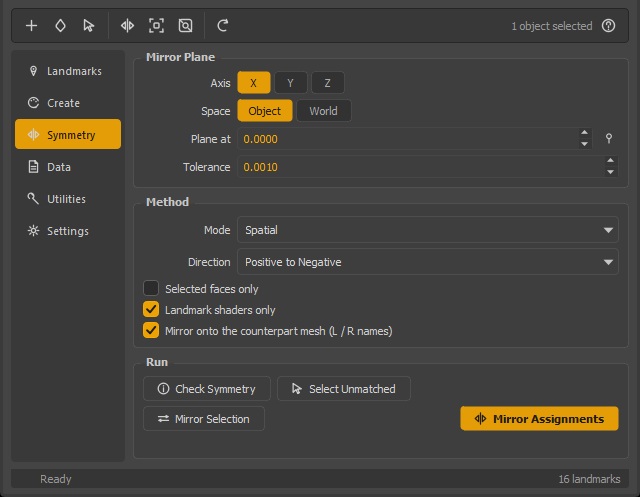This screenshot has height=497, width=640.
Task: Open the Mode dropdown showing Spatial
Action: point(427,230)
